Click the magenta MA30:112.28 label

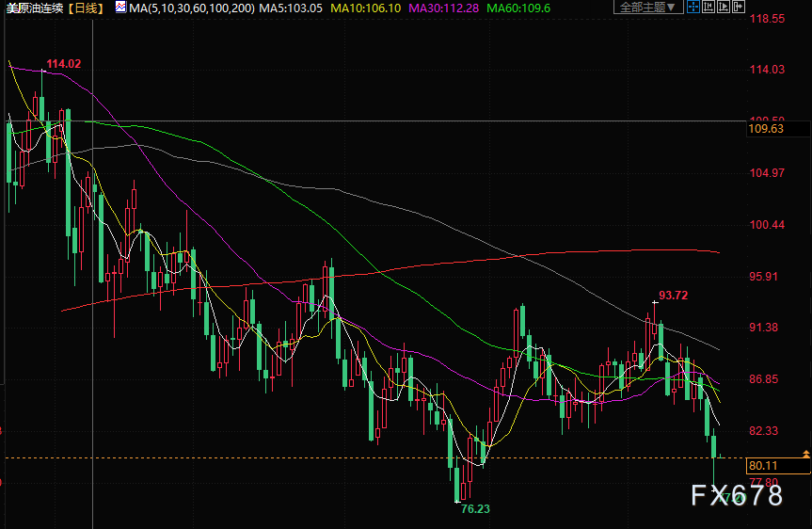click(x=444, y=8)
